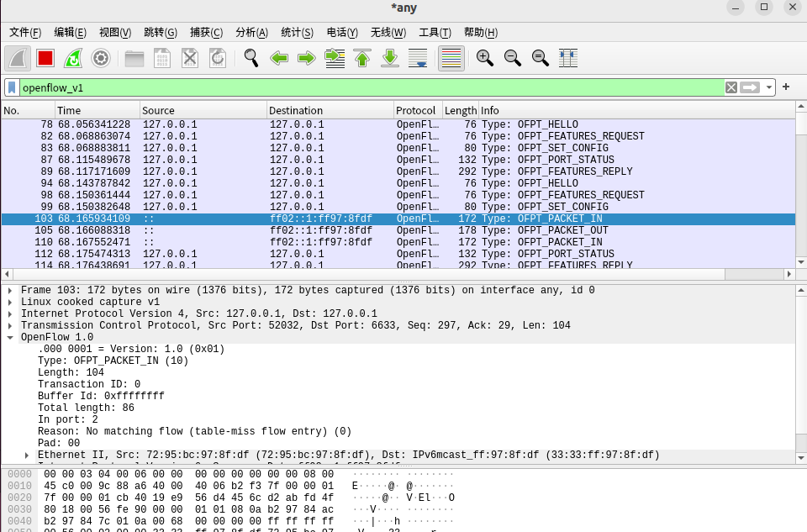Open the 文件(F) menu

[25, 33]
